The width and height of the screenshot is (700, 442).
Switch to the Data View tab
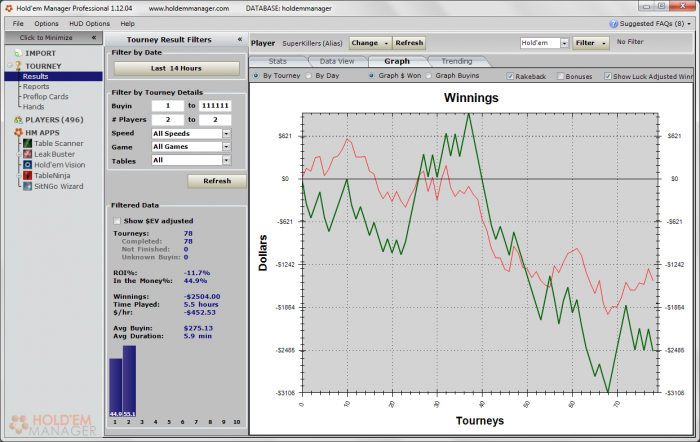pyautogui.click(x=337, y=61)
